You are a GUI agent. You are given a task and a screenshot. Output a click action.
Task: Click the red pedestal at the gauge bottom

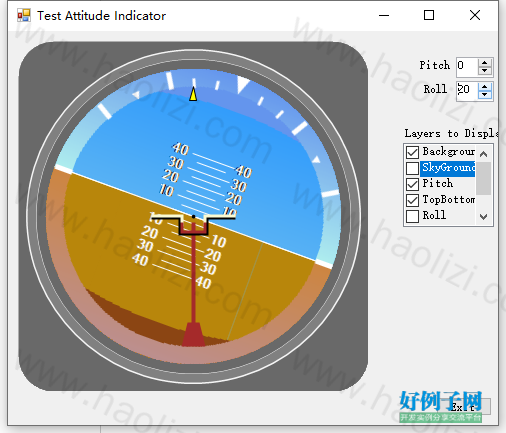pos(193,334)
